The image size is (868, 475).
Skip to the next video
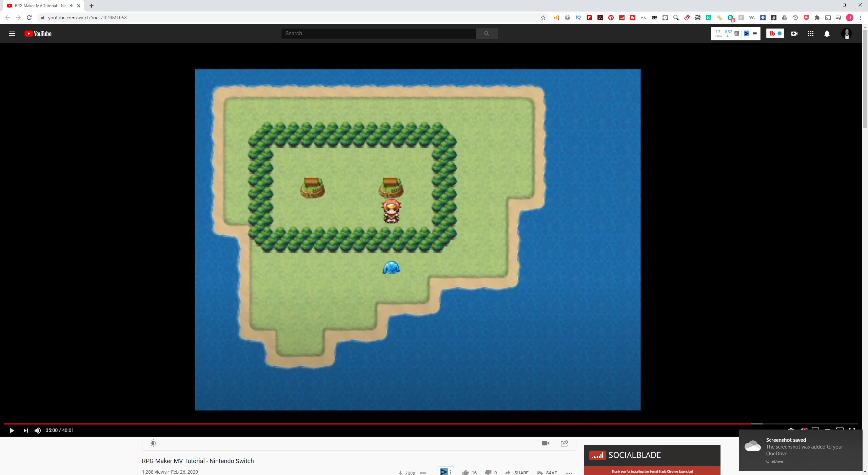[x=25, y=431]
